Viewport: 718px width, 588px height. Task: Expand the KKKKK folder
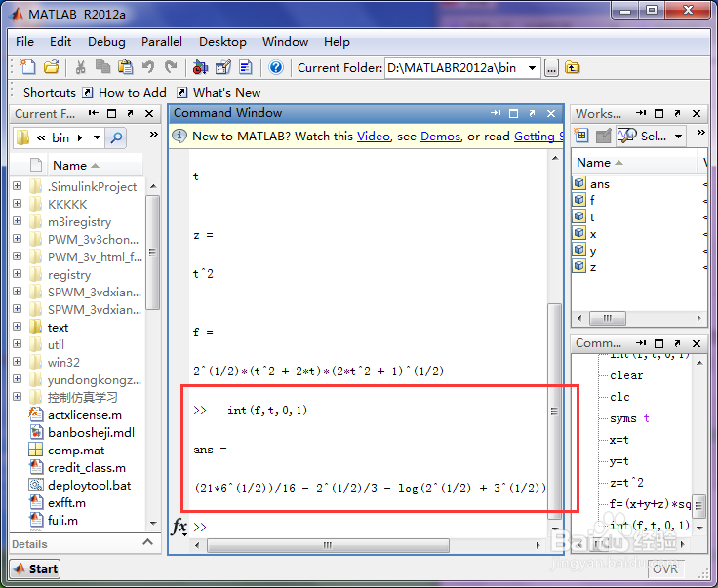coord(17,203)
